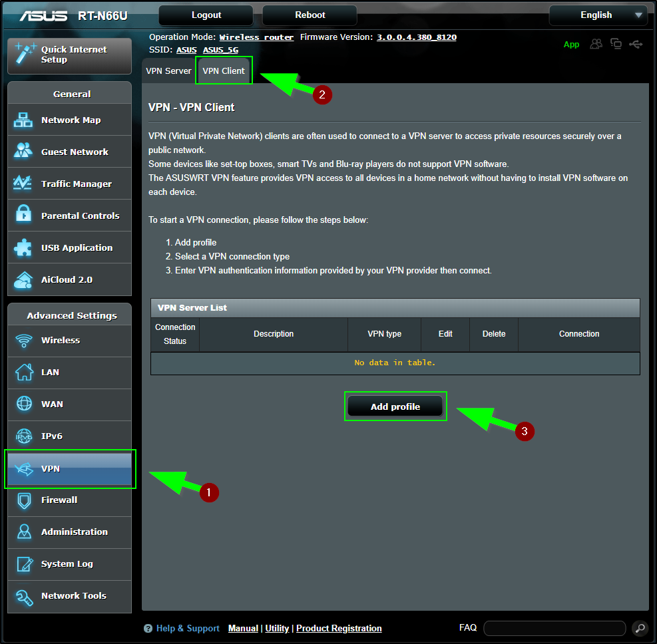
Task: Click the Logout button
Action: (206, 15)
